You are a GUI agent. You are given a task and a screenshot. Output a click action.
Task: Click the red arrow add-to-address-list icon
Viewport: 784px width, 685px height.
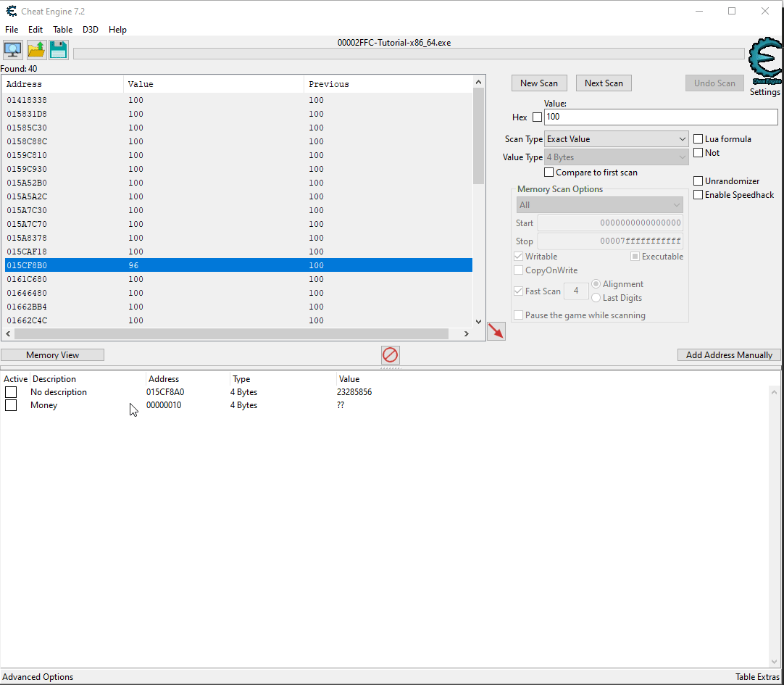496,331
